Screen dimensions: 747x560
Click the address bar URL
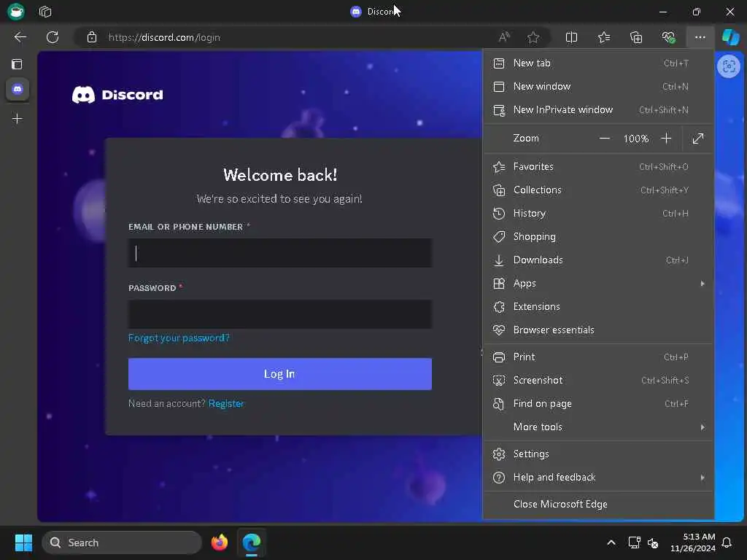pyautogui.click(x=164, y=37)
